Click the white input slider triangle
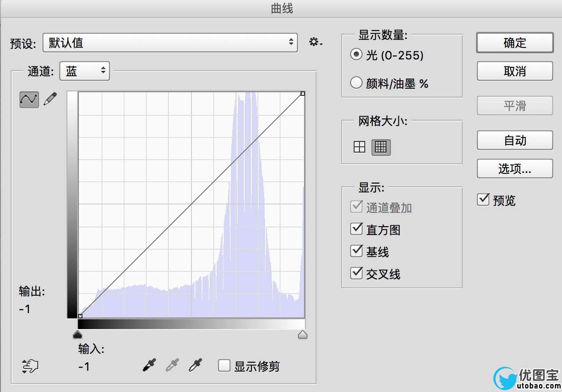Image resolution: width=562 pixels, height=392 pixels. (303, 334)
